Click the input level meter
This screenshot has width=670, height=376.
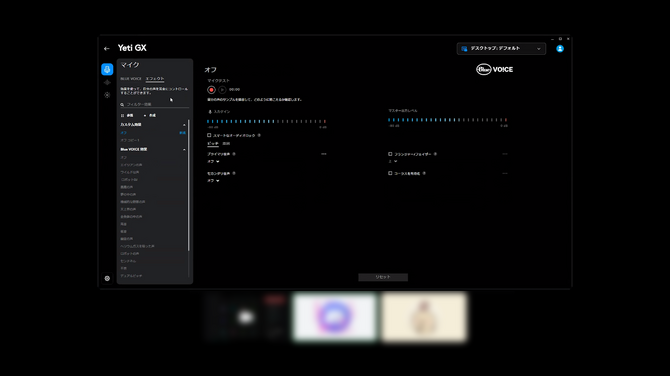[267, 121]
